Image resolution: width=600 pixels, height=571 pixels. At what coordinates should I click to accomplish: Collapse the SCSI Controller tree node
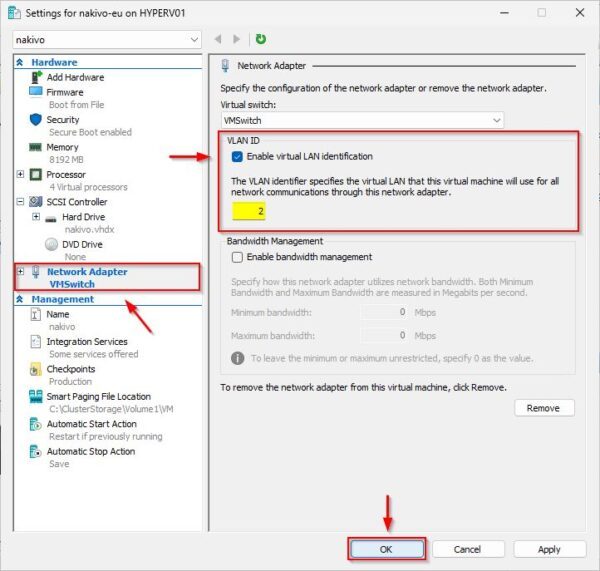tap(20, 202)
